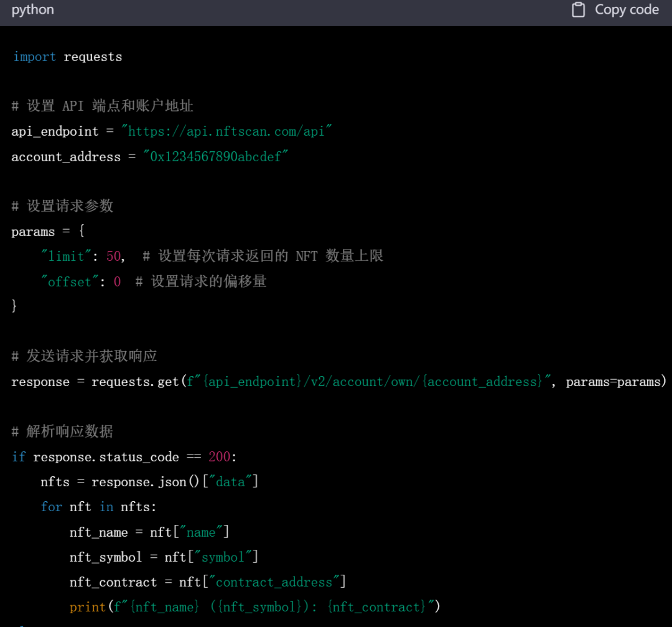The height and width of the screenshot is (627, 672).
Task: Click the comment "# 设置每次请求返回的 NFT 数量上限"
Action: 263,256
